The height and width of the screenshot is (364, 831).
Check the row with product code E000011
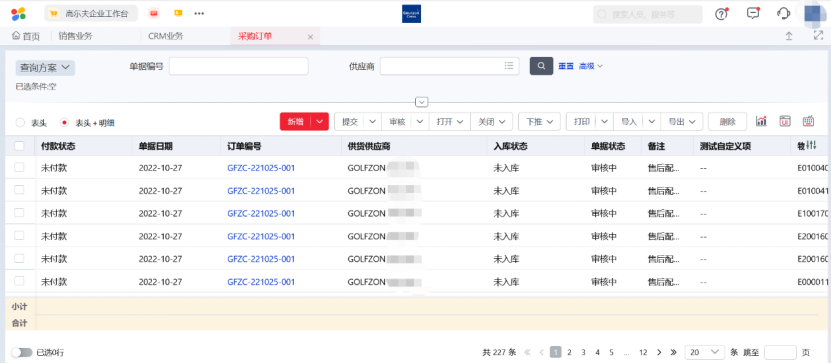(19, 281)
